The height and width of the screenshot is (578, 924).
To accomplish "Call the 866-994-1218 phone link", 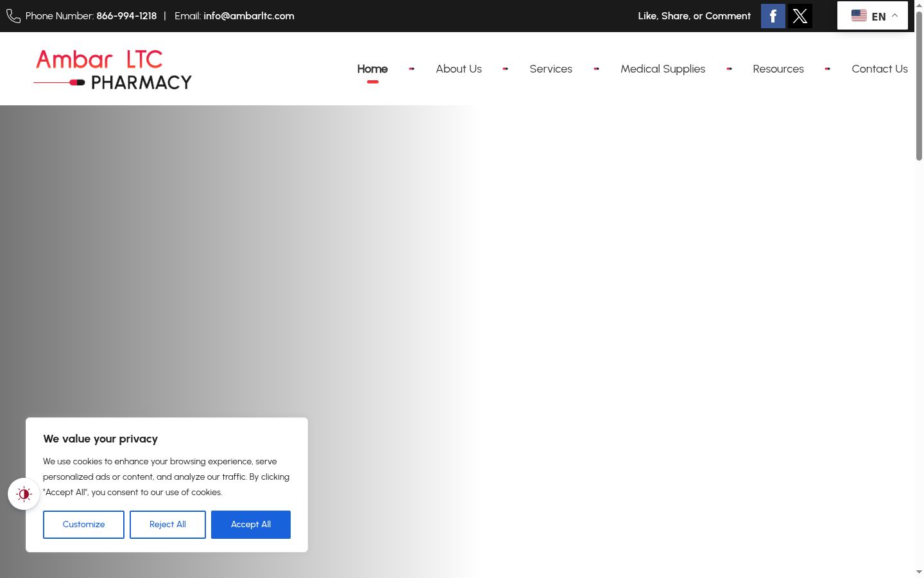I will 126,16.
